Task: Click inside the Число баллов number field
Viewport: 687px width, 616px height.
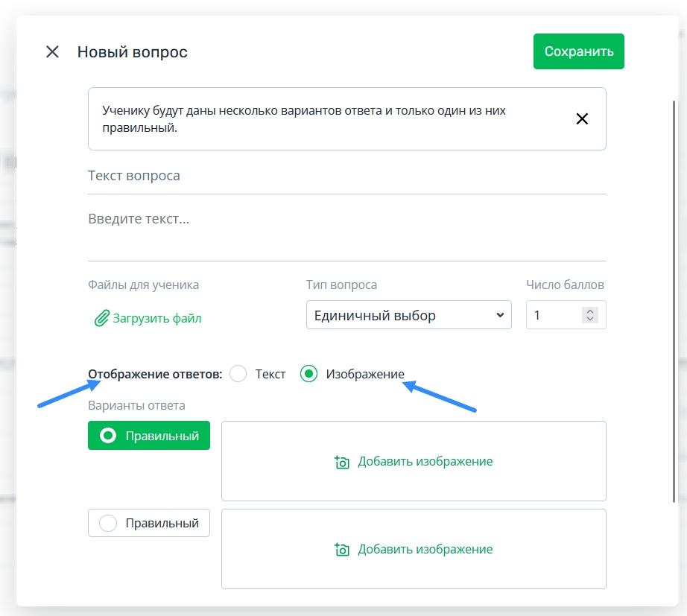Action: 554,314
